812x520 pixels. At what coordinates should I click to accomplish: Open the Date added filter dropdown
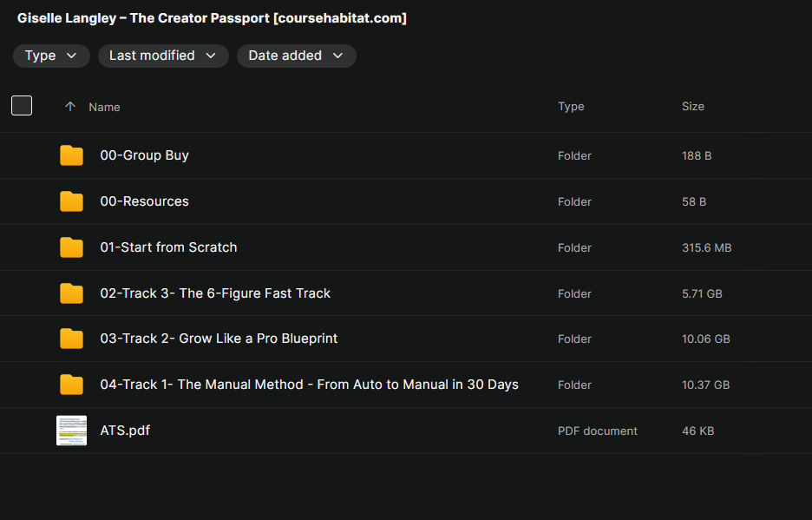pyautogui.click(x=296, y=56)
